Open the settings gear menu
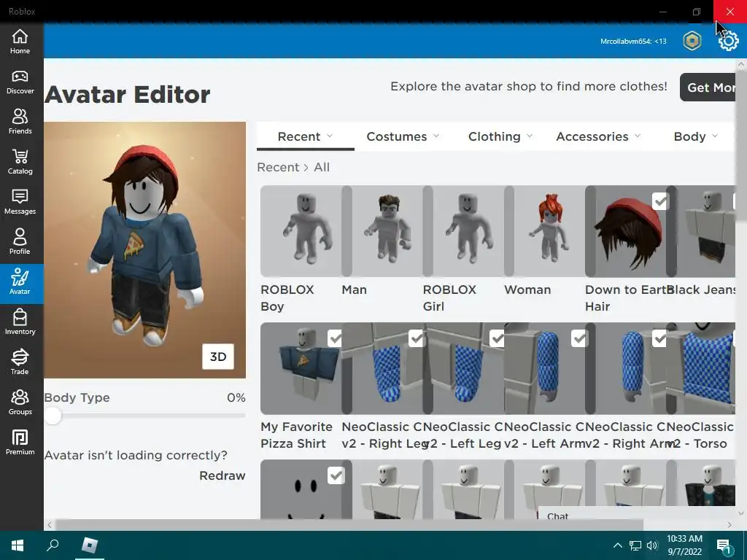Screen dimensions: 747x560 [x=729, y=41]
